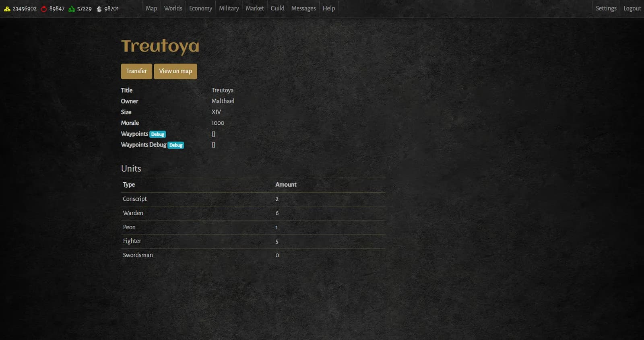The width and height of the screenshot is (644, 340).
Task: Click the Transfer button
Action: pos(136,71)
